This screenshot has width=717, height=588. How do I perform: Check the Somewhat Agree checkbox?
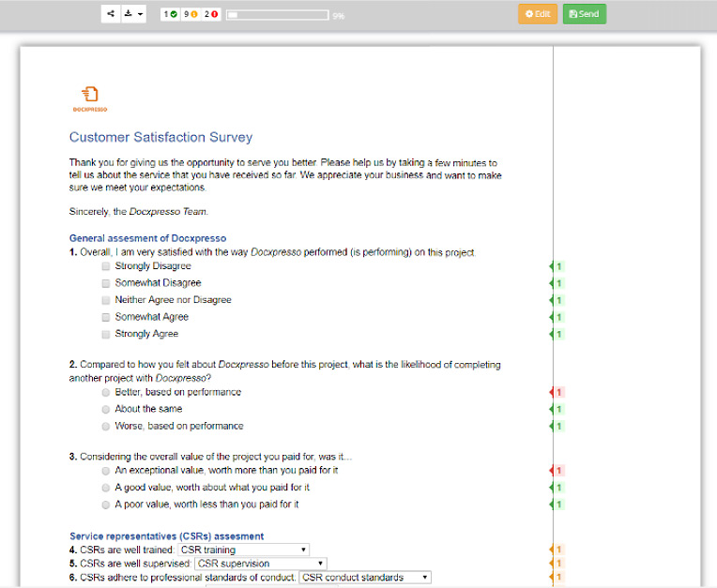point(106,317)
